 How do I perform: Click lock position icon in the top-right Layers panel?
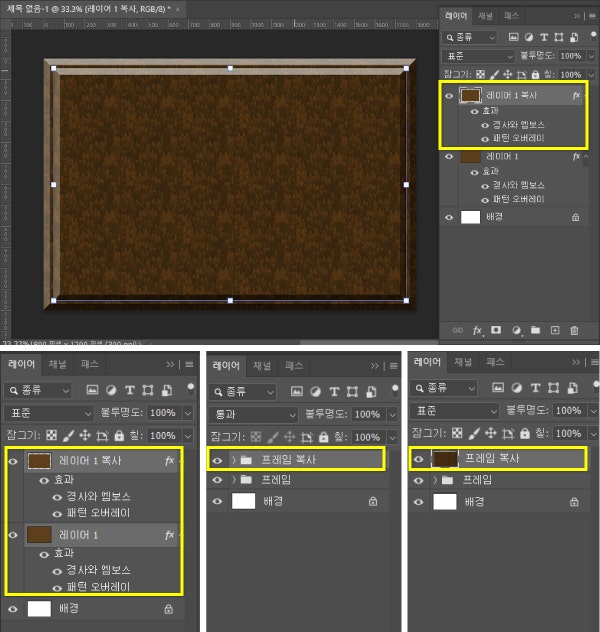tap(508, 74)
